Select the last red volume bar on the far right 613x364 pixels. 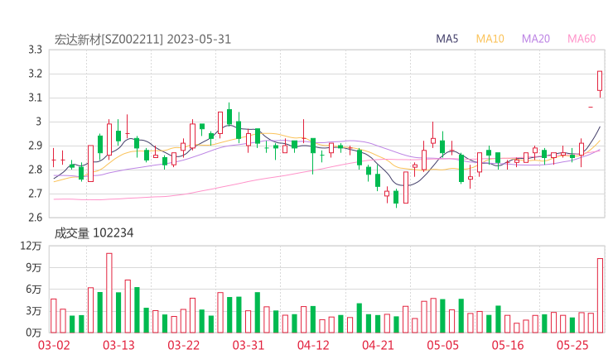[x=600, y=295]
